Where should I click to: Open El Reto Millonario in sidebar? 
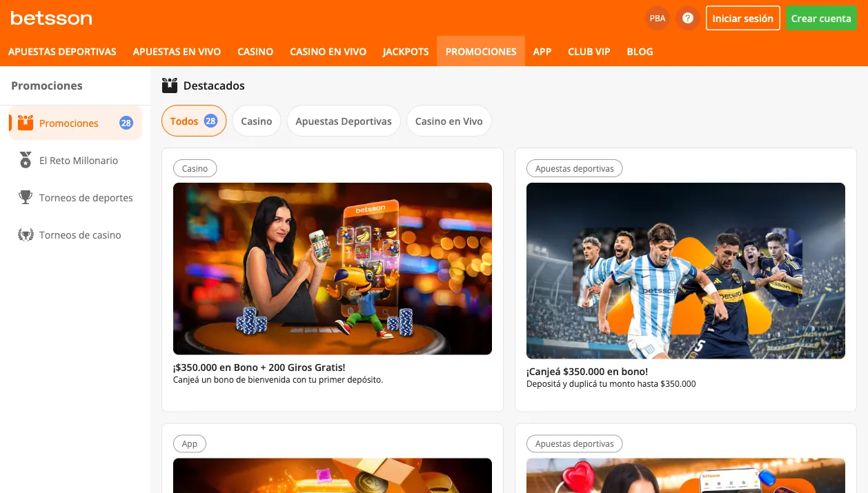(x=75, y=161)
